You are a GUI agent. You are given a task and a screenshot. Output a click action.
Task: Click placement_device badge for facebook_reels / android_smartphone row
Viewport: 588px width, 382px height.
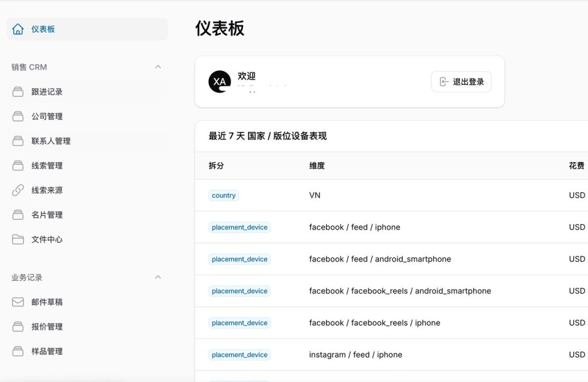point(239,291)
